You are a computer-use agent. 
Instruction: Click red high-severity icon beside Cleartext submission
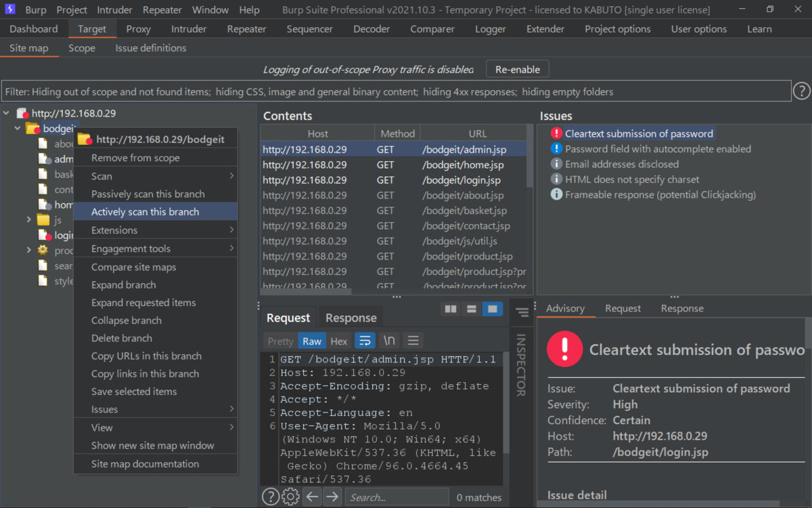pyautogui.click(x=556, y=133)
